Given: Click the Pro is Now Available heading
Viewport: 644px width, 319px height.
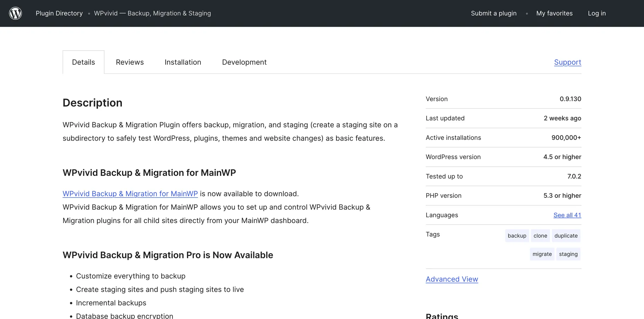Looking at the screenshot, I should tap(168, 255).
